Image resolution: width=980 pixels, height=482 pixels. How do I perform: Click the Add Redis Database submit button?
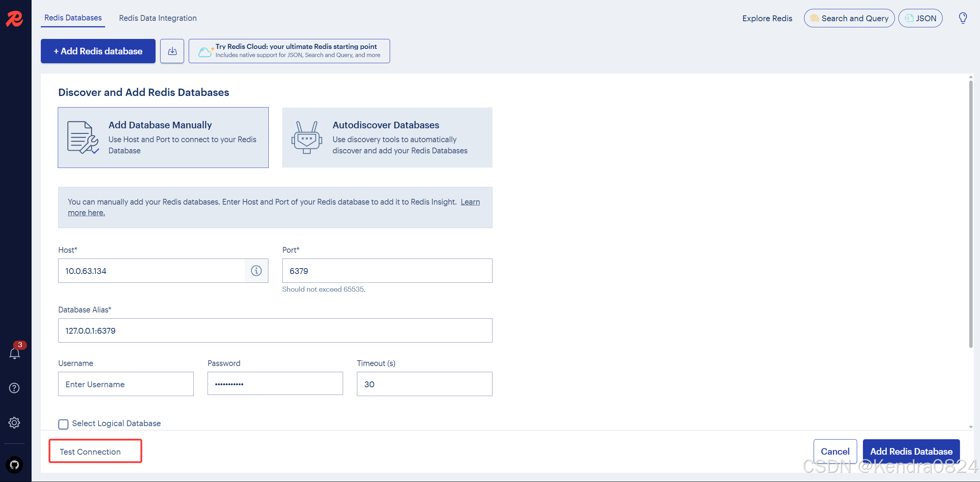(x=911, y=451)
